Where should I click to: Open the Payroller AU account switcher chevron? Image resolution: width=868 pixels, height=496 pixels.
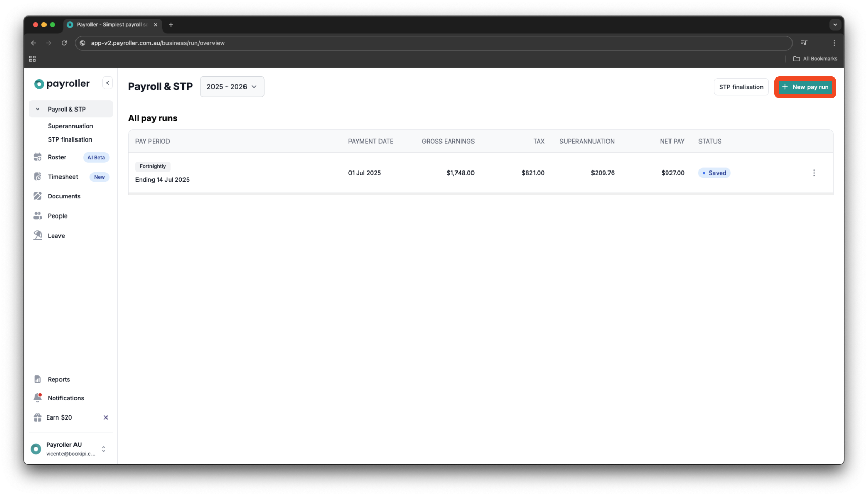point(103,448)
